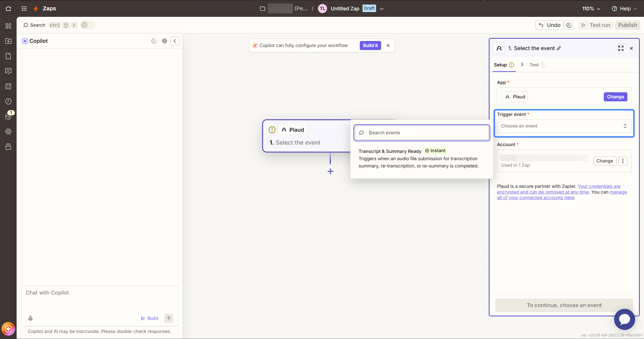Send the Copilot message arrow
644x339 pixels.
coord(169,318)
